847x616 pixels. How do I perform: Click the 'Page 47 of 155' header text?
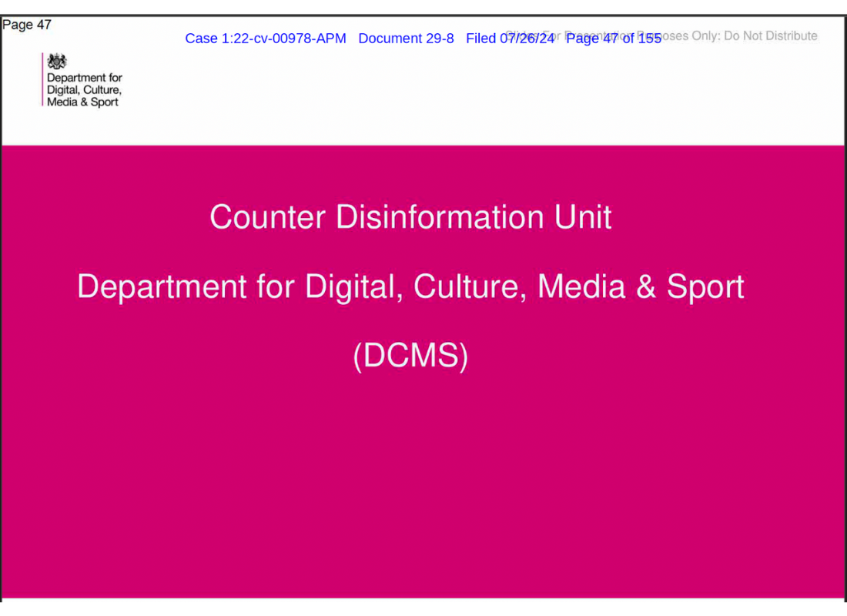point(614,38)
